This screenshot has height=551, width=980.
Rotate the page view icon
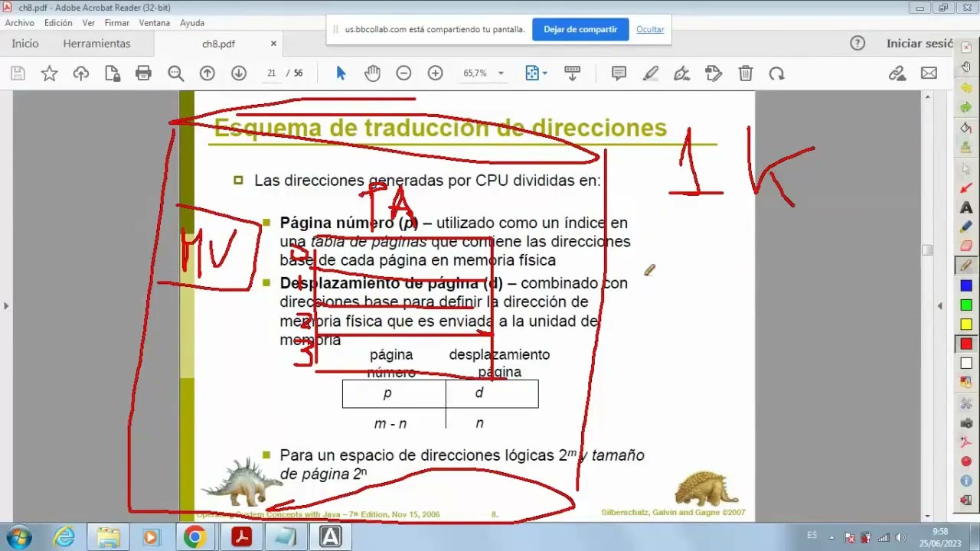pyautogui.click(x=776, y=73)
